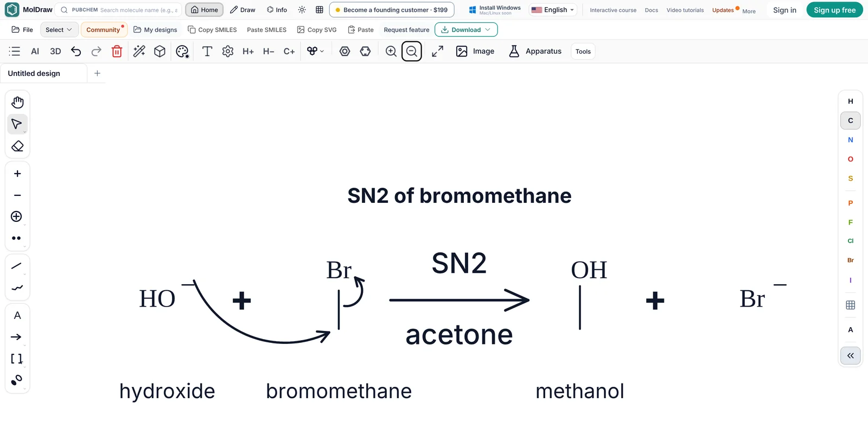Zoom out with the magnifier minus icon
The height and width of the screenshot is (434, 868).
(x=412, y=52)
